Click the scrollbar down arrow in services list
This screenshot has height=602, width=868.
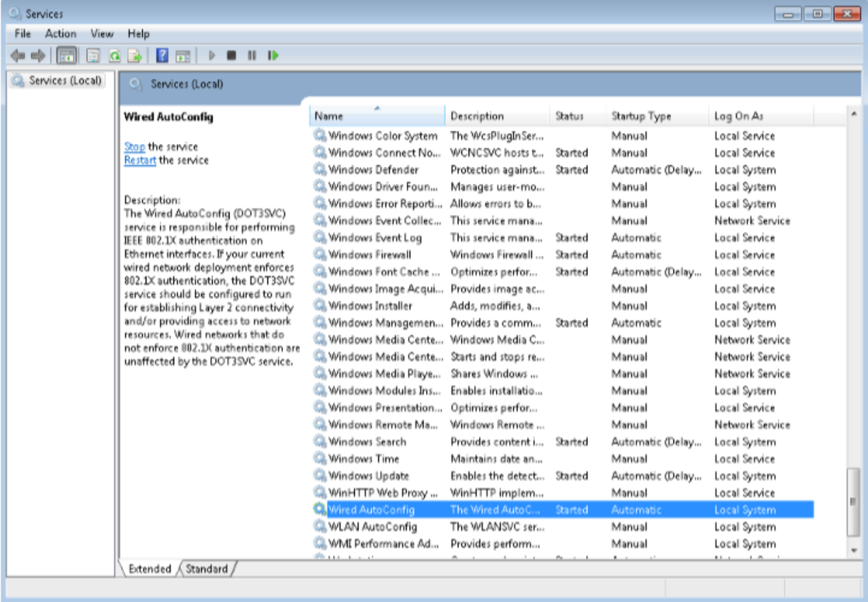(854, 550)
